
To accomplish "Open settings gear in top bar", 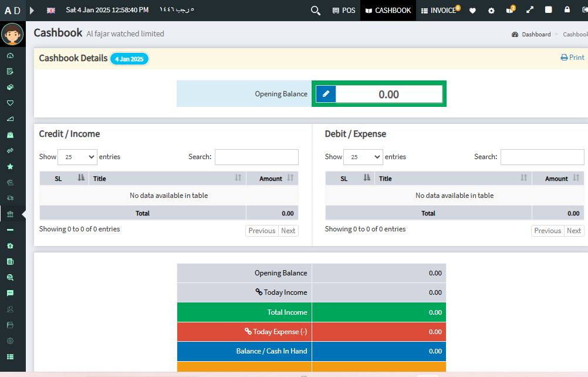I will [491, 11].
